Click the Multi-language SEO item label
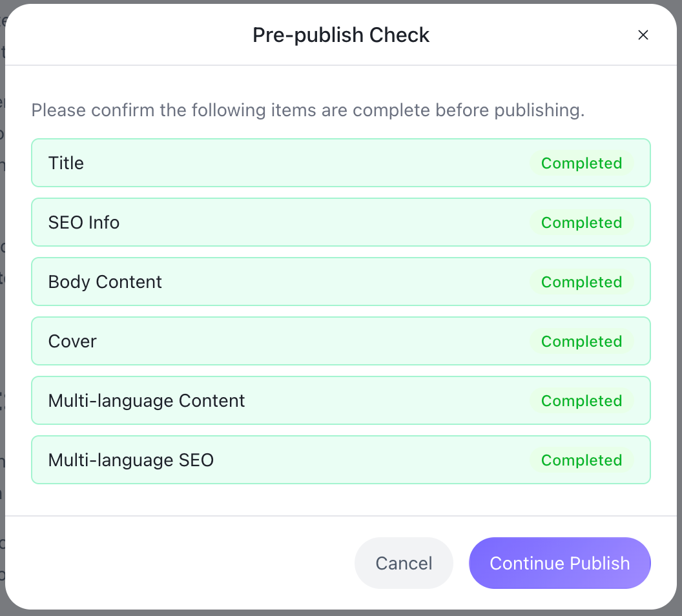 [x=131, y=460]
